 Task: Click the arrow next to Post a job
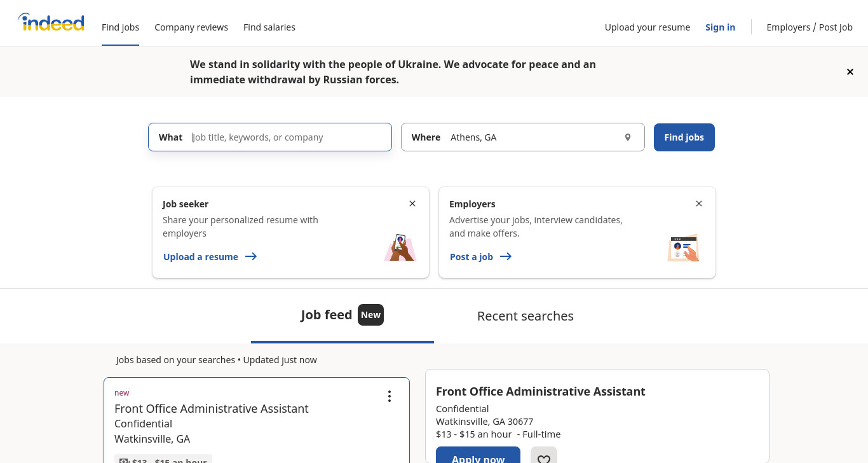point(506,257)
